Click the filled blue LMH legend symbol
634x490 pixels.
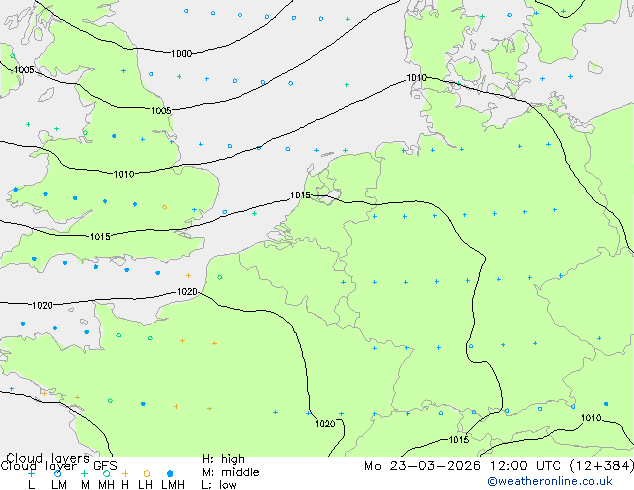[170, 473]
